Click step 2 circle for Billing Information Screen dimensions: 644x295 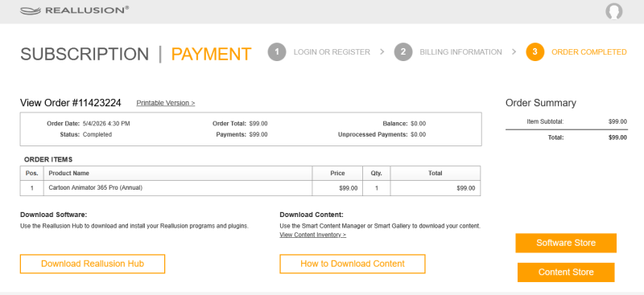click(403, 52)
